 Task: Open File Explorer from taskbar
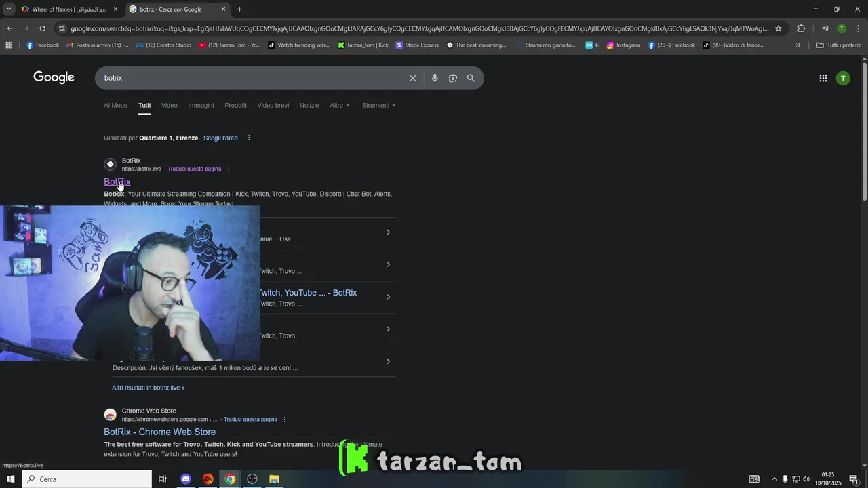274,479
